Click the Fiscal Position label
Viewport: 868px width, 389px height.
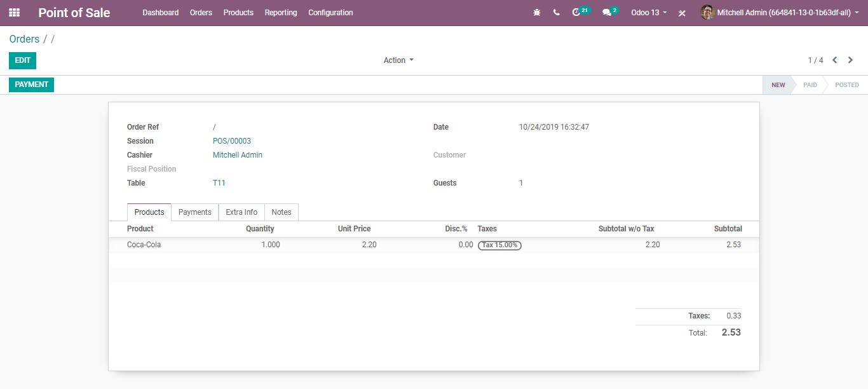152,169
